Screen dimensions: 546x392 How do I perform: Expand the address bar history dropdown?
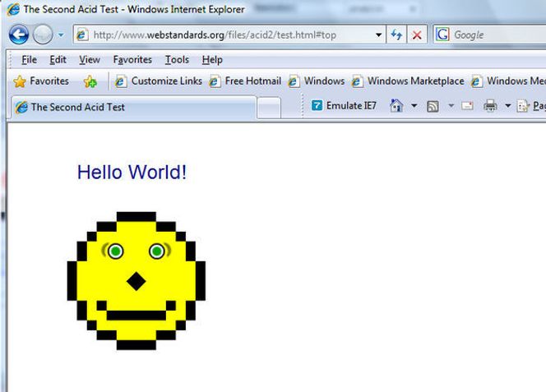[x=378, y=35]
